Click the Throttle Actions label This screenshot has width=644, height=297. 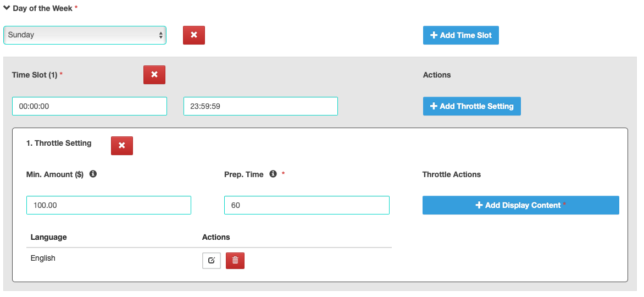click(451, 174)
